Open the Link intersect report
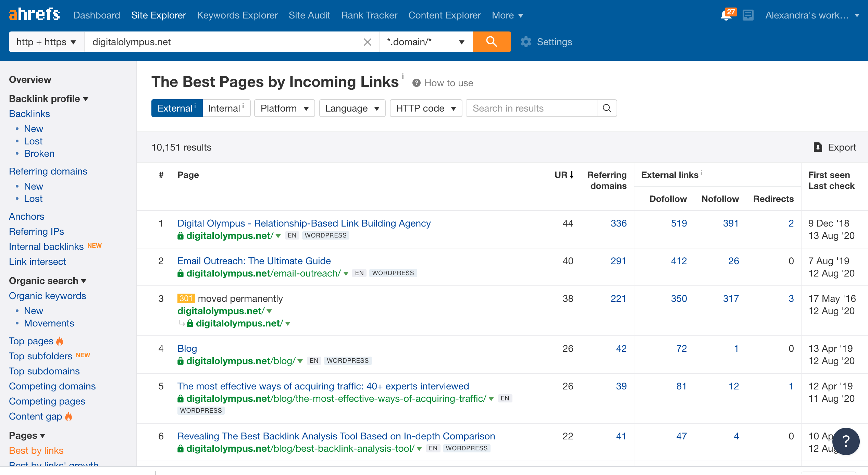Viewport: 868px width, 475px height. 37,261
